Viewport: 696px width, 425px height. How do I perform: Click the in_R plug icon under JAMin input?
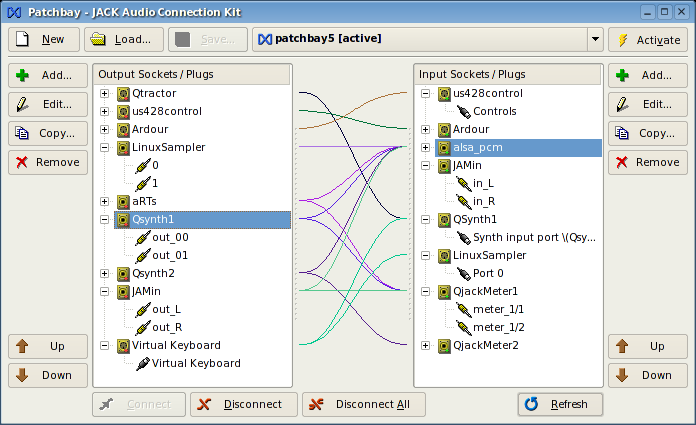click(x=463, y=202)
